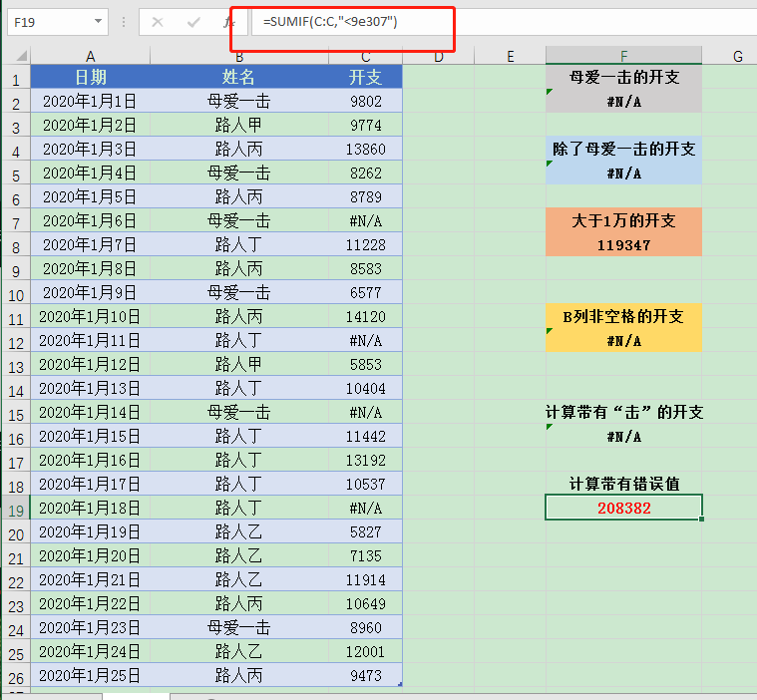Click date cell 2020年1月10日
Viewport: 757px width, 700px height.
pyautogui.click(x=91, y=316)
